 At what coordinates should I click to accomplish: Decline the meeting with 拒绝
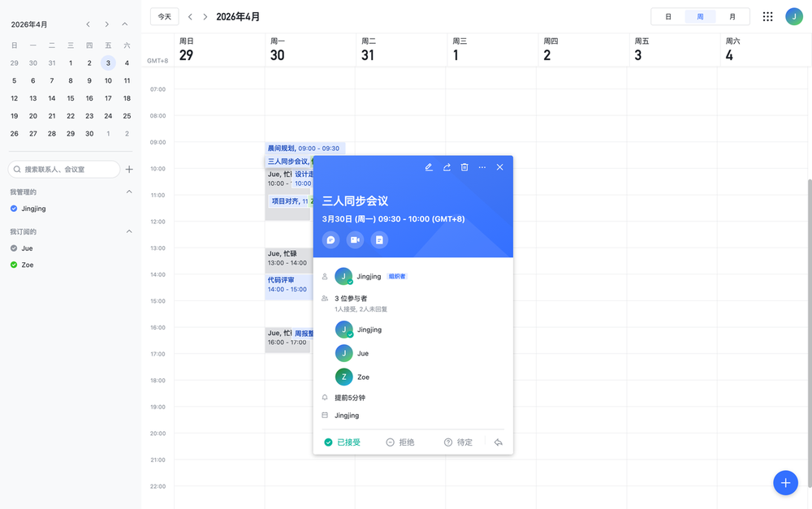400,442
